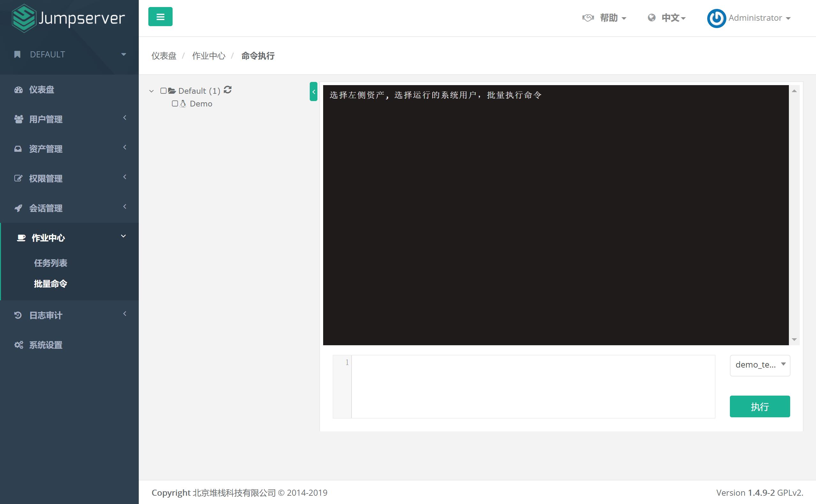816x504 pixels.
Task: Click the chevron arrow on 用户管理
Action: (125, 117)
